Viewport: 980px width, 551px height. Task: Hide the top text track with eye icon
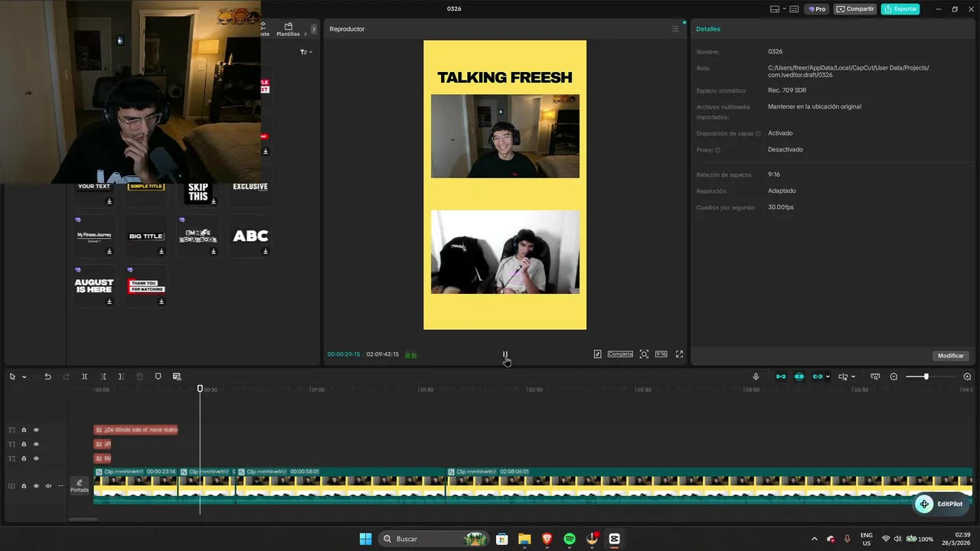tap(36, 430)
